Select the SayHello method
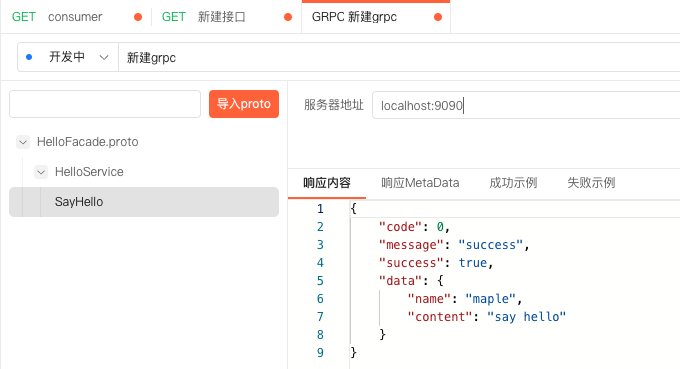680x369 pixels. (144, 202)
